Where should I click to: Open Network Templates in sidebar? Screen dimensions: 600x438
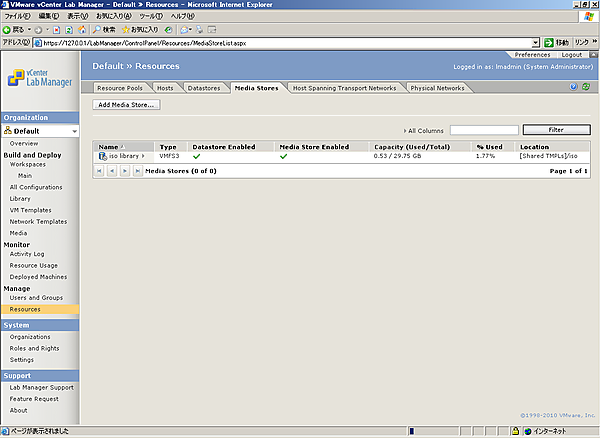(38, 221)
